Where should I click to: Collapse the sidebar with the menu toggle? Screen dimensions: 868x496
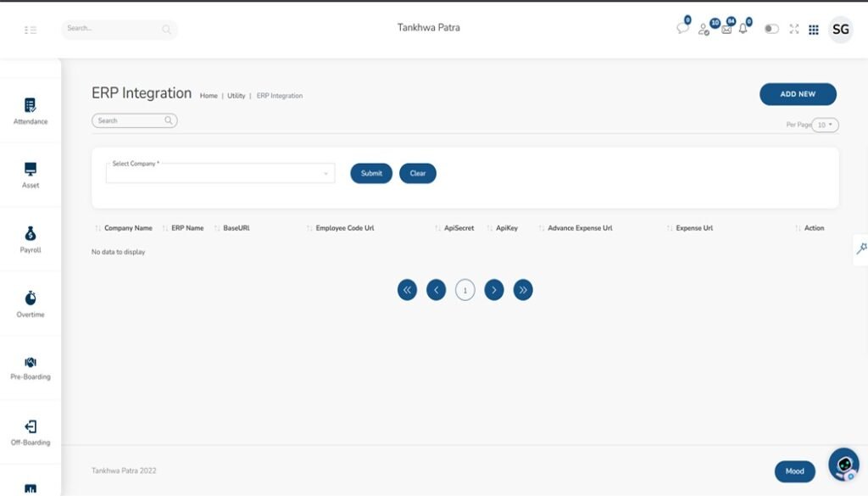31,30
